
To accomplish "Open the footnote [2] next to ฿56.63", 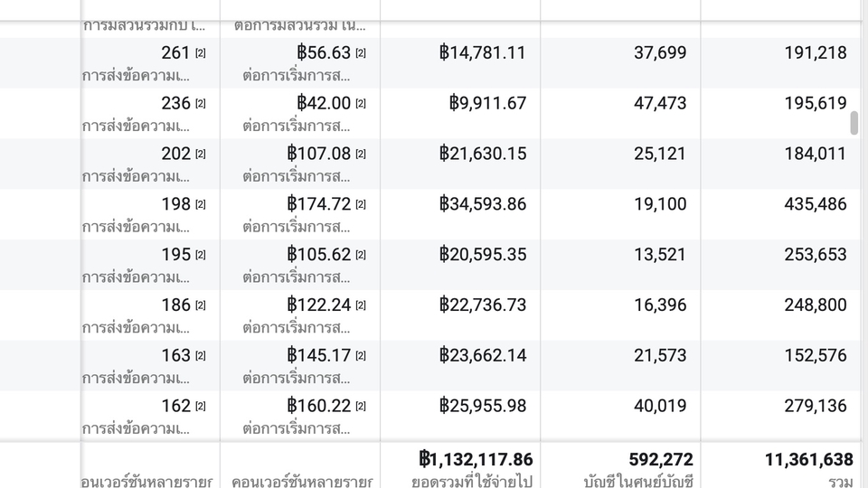I will (361, 53).
